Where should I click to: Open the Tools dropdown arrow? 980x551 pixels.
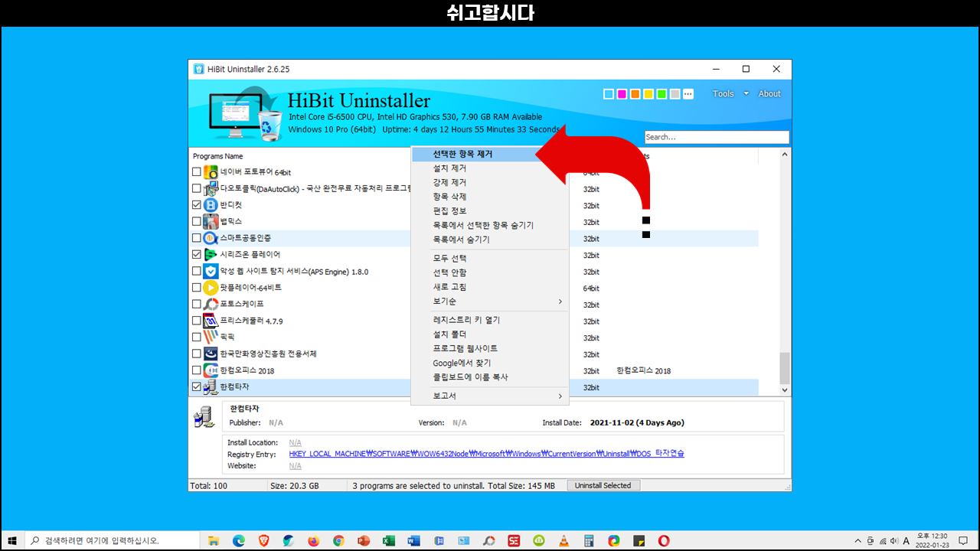coord(746,94)
